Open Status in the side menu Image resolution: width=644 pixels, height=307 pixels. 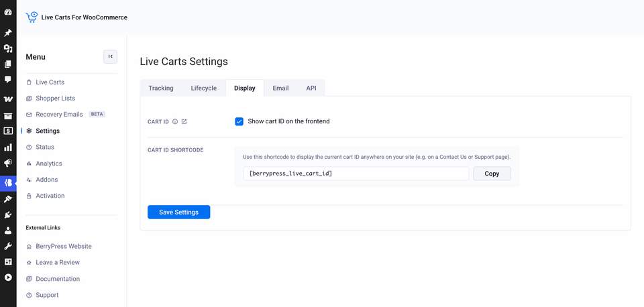45,147
